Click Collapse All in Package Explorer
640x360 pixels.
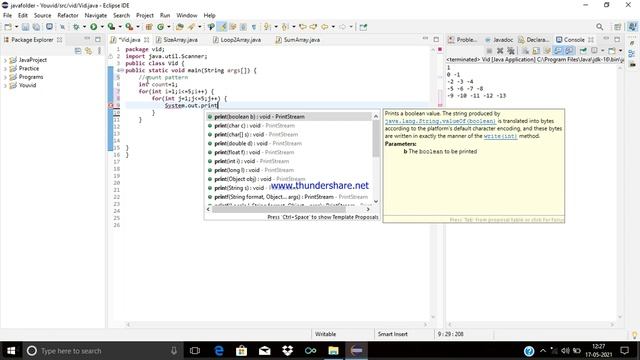78,51
